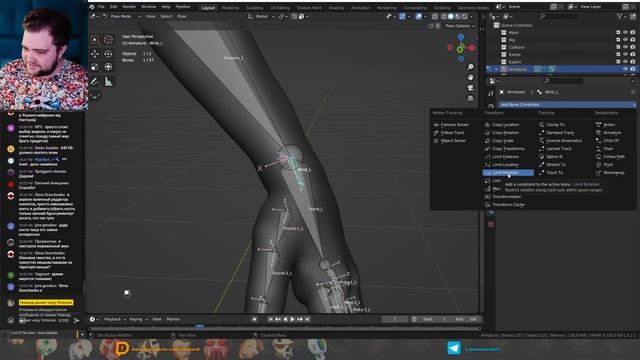Add Inverse Kinematics constraint

[564, 140]
